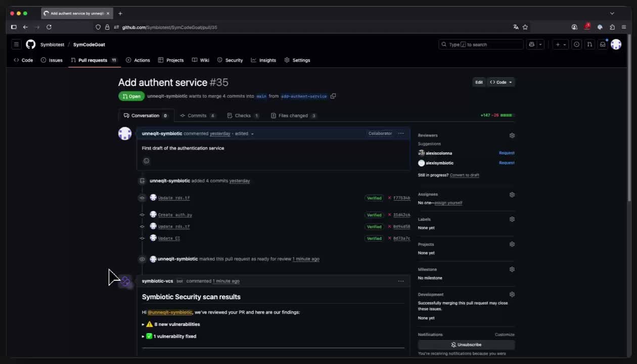637x364 pixels.
Task: Edit Assignees with the gear icon
Action: (x=512, y=195)
